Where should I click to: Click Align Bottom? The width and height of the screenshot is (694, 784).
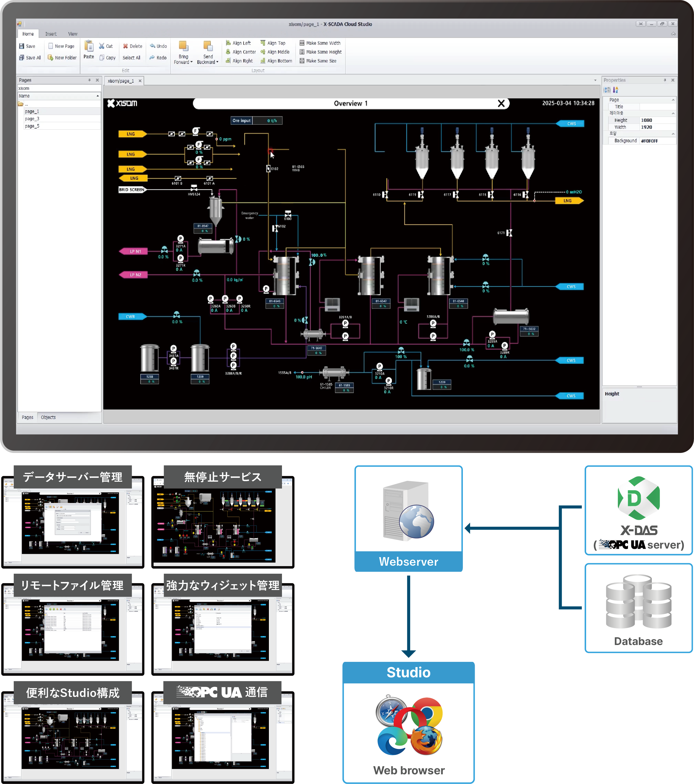point(276,61)
